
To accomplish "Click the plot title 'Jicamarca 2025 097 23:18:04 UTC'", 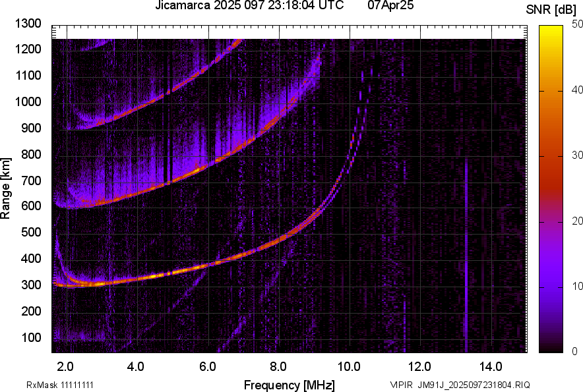I will click(x=249, y=5).
